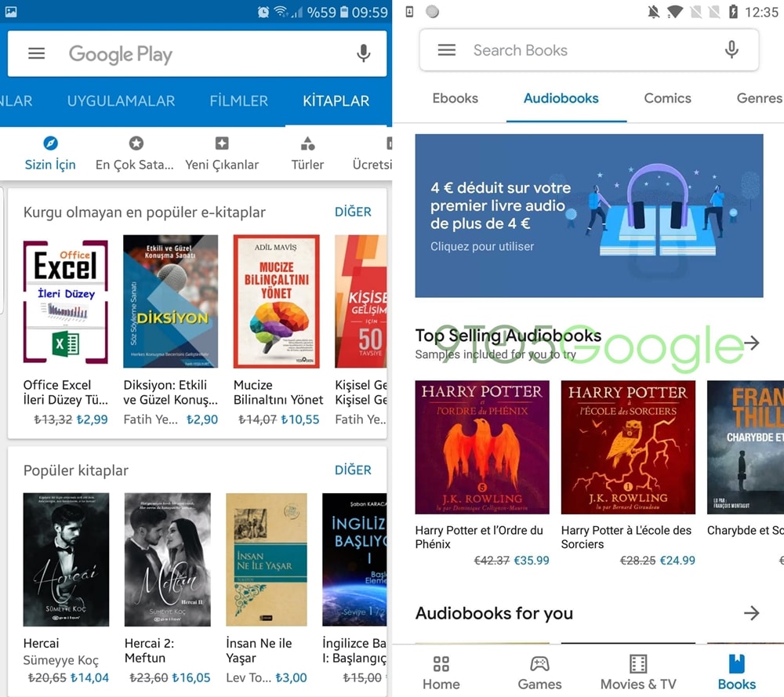Tap voice search microphone in Search Books

[731, 50]
